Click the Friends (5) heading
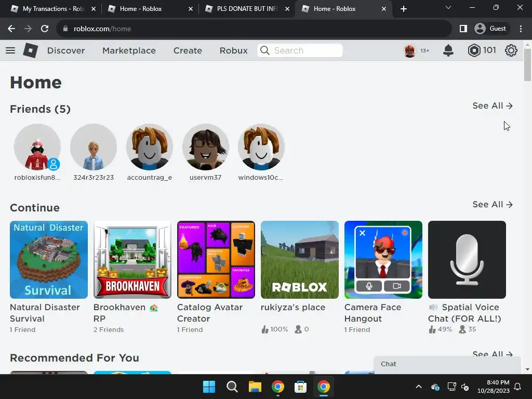Image resolution: width=532 pixels, height=399 pixels. 41,109
